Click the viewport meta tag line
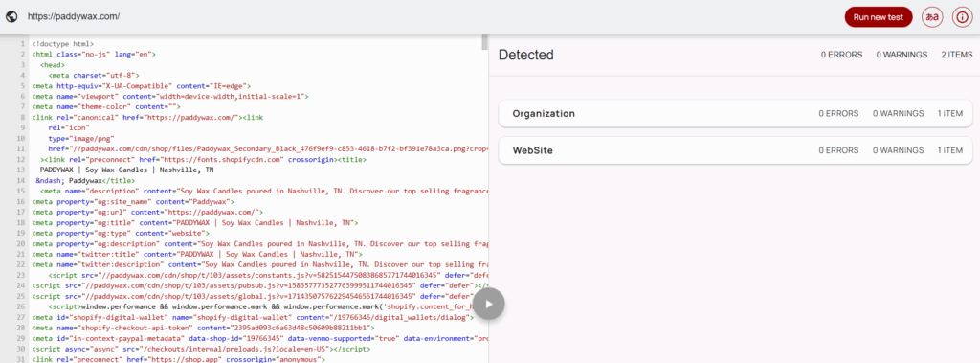 point(170,96)
